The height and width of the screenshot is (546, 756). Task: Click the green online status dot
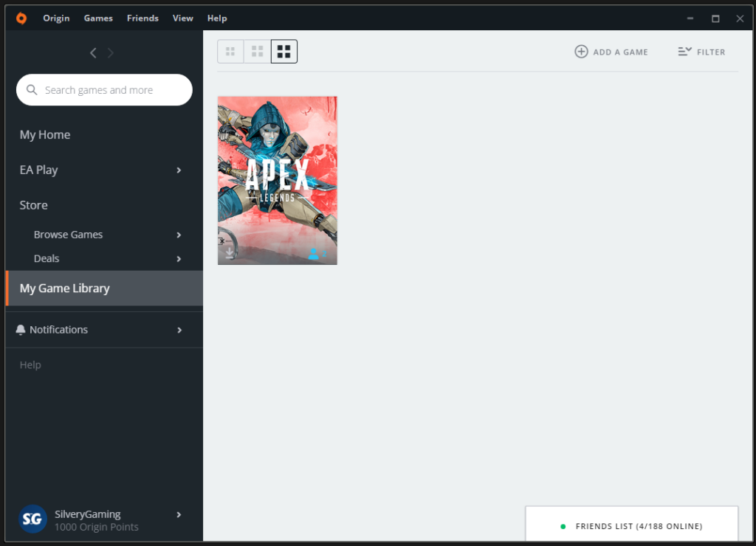(563, 526)
